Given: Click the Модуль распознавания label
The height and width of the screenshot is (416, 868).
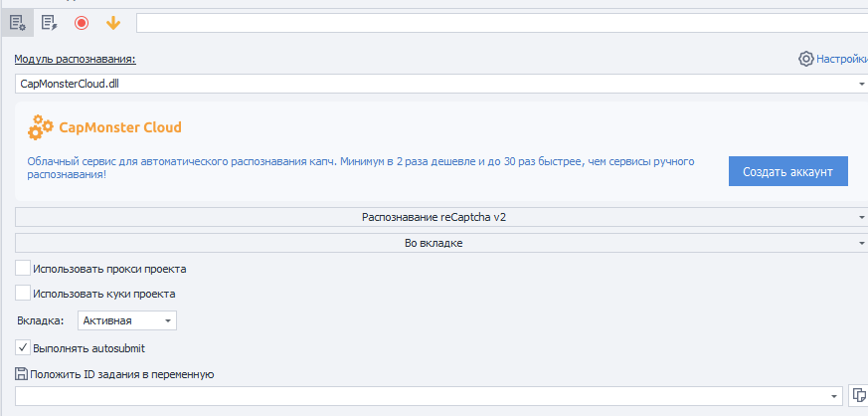Looking at the screenshot, I should click(75, 60).
